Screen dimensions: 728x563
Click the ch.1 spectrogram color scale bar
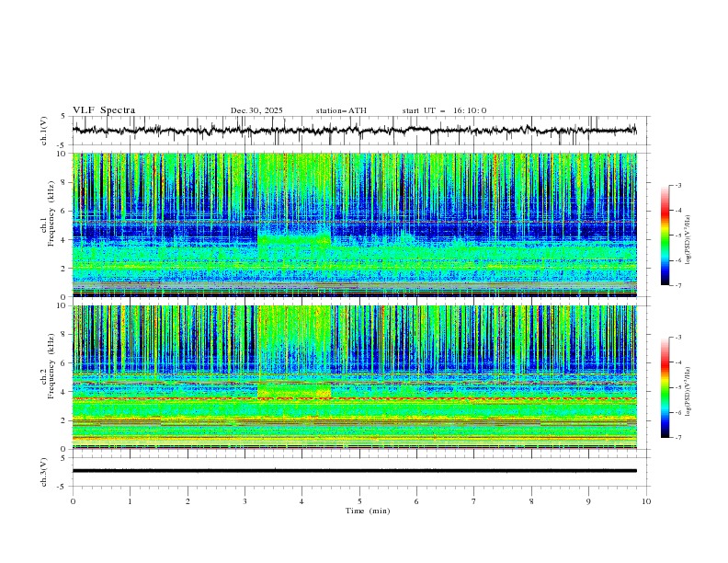pos(665,235)
